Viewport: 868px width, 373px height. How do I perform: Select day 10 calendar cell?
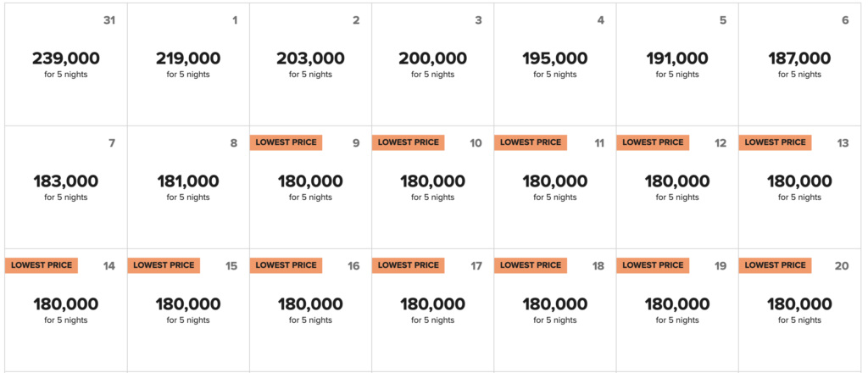[432, 186]
